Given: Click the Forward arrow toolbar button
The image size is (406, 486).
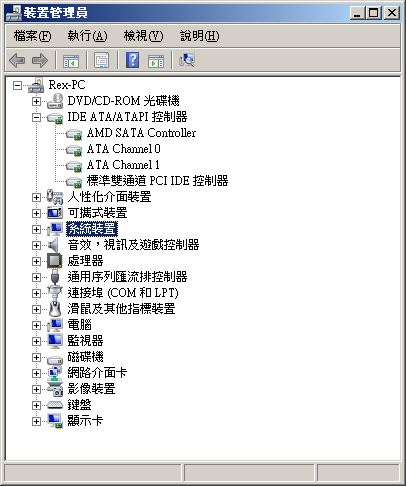Looking at the screenshot, I should coord(40,61).
